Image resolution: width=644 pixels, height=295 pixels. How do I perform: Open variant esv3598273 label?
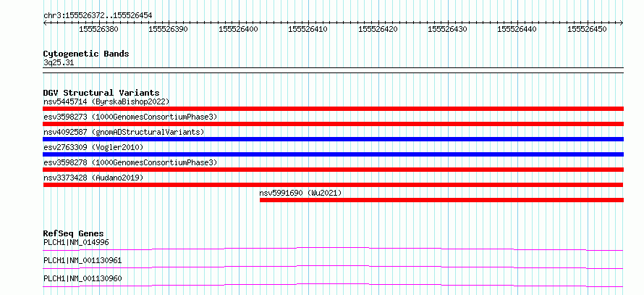coord(130,117)
